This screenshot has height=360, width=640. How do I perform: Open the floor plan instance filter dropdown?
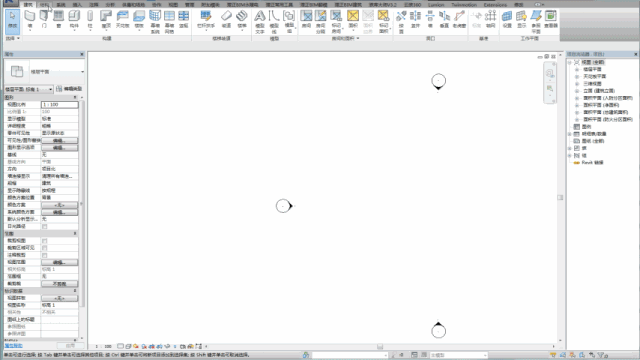tap(50, 89)
